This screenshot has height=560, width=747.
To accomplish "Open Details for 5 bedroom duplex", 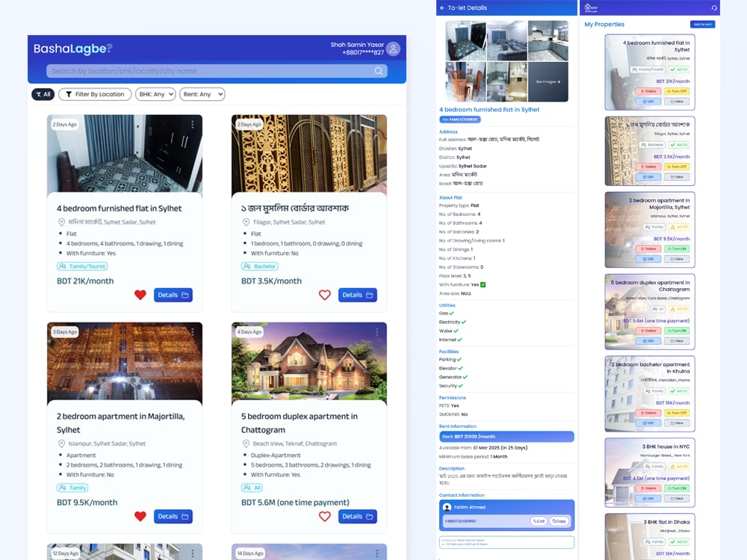I will point(358,517).
